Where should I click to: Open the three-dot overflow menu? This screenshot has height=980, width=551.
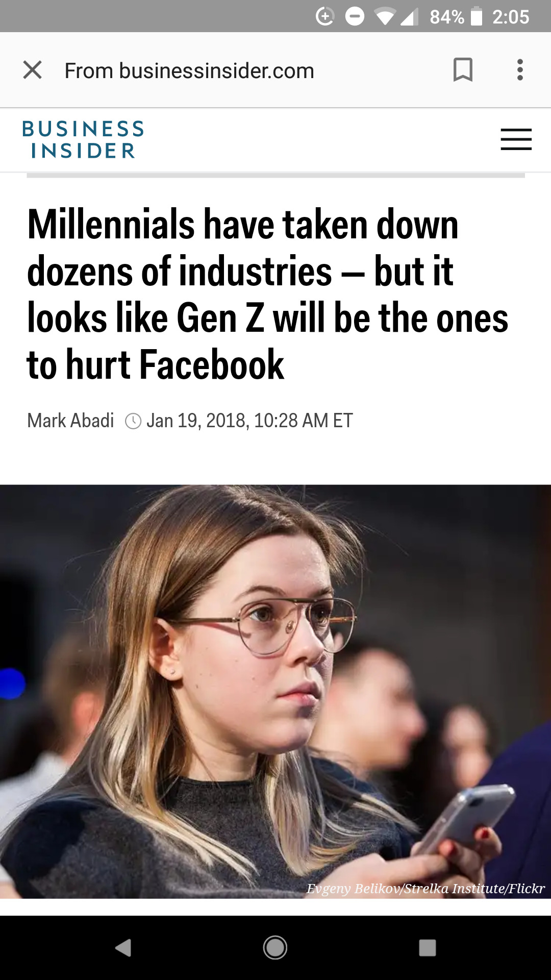pyautogui.click(x=520, y=70)
